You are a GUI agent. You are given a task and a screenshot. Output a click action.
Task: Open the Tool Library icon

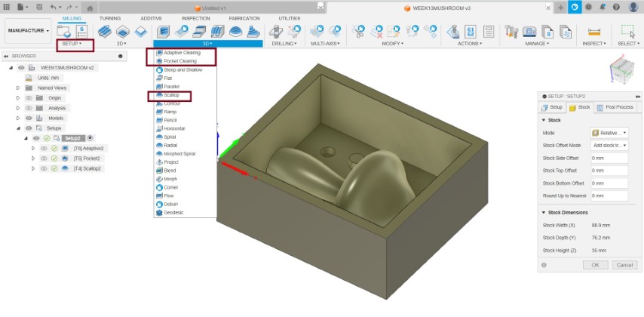pyautogui.click(x=511, y=31)
